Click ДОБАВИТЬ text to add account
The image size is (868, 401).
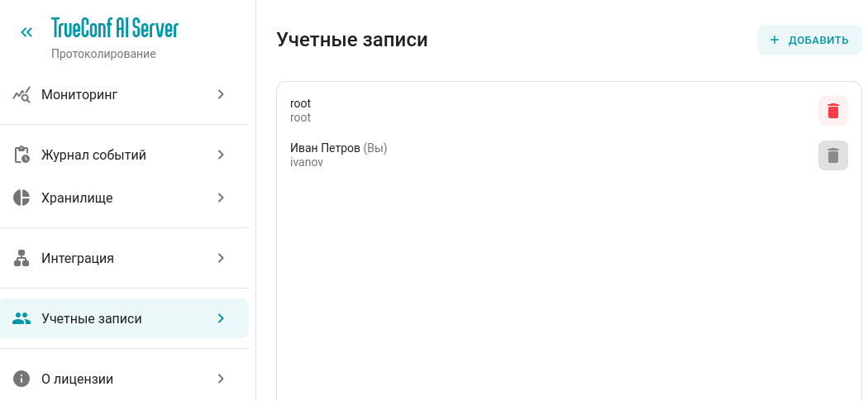818,40
